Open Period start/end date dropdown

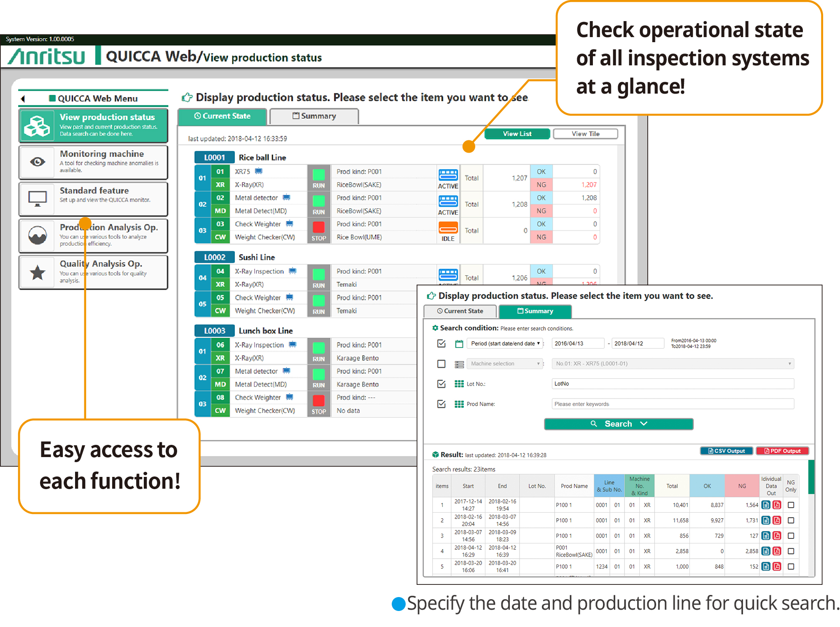point(505,343)
